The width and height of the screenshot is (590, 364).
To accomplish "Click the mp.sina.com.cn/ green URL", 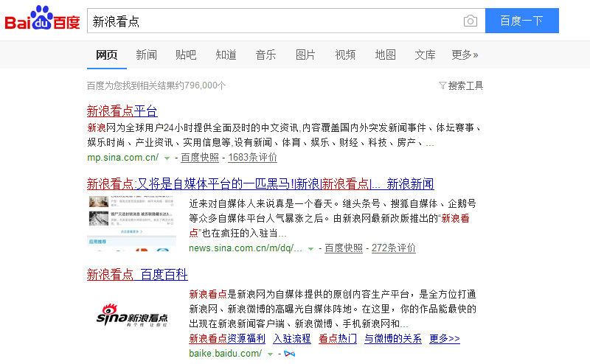I will tap(123, 158).
